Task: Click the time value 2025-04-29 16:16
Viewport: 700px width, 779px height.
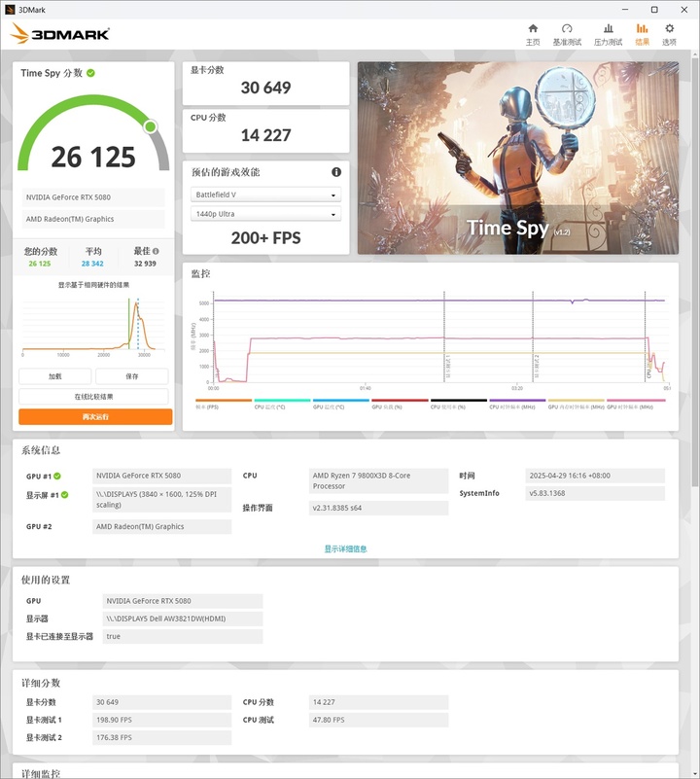Action: [595, 476]
